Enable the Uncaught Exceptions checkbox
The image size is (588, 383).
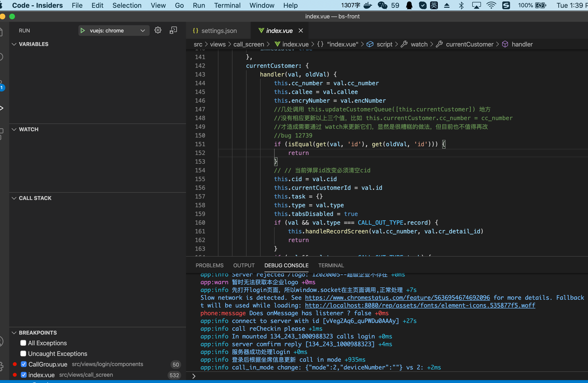click(23, 353)
